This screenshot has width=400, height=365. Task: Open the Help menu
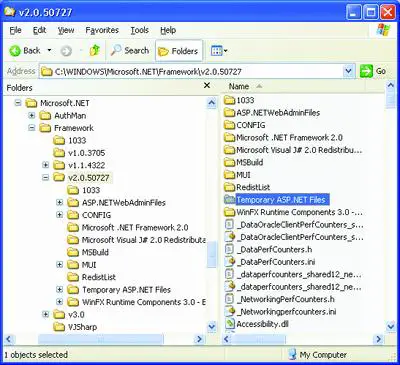coord(168,31)
